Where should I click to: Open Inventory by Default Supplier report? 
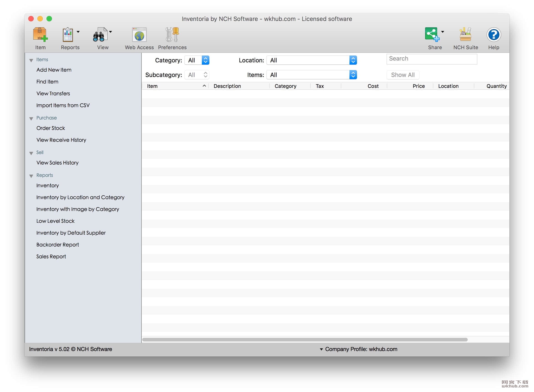(71, 233)
